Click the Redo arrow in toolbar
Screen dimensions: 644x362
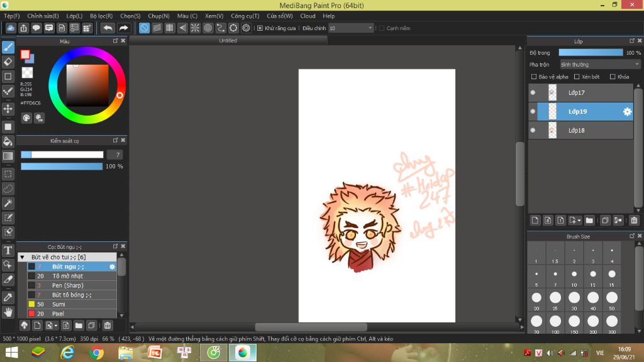point(123,28)
